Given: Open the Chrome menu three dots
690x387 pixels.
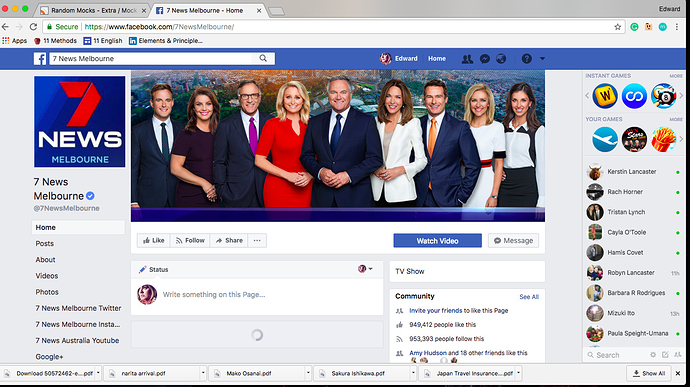Looking at the screenshot, I should click(x=677, y=27).
